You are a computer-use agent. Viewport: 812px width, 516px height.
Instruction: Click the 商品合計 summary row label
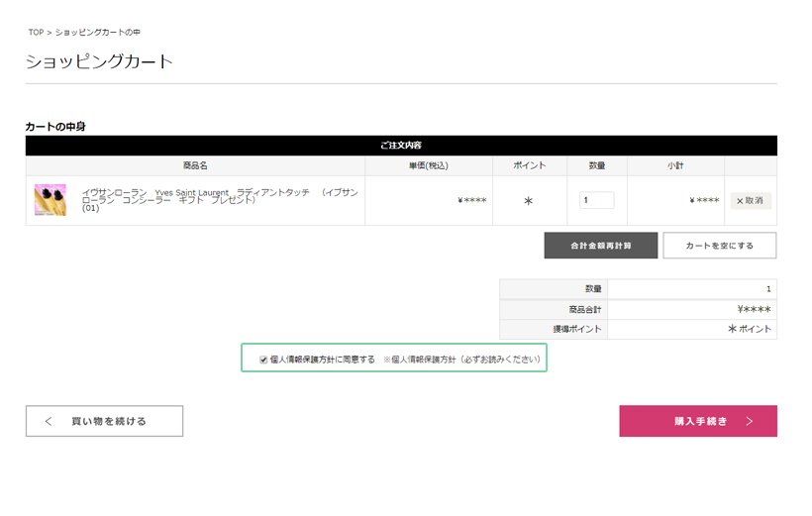click(x=576, y=309)
